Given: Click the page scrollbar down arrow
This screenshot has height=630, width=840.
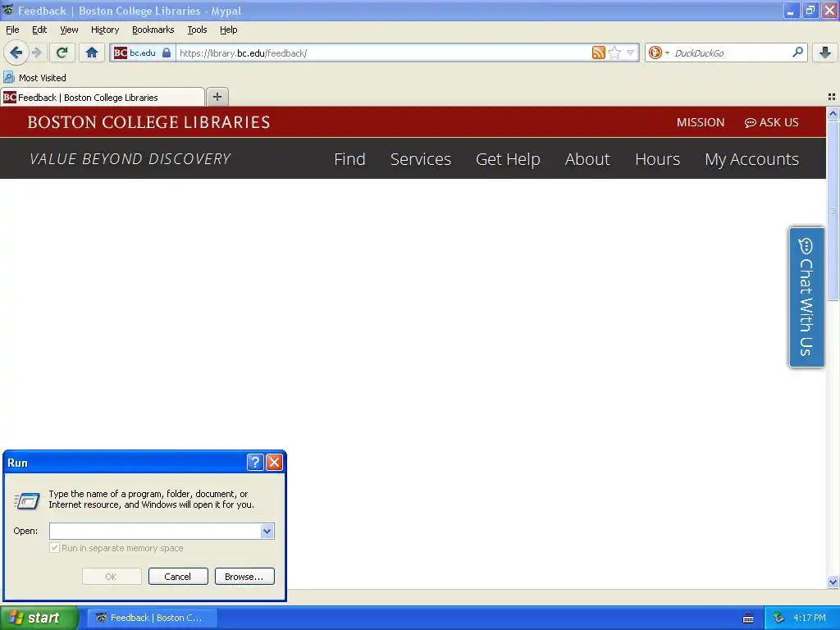Looking at the screenshot, I should point(833,582).
